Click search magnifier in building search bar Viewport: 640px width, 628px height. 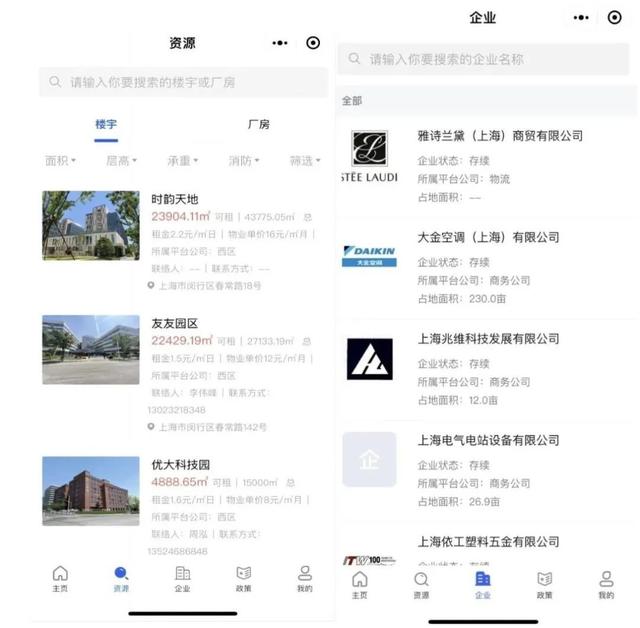click(x=55, y=82)
